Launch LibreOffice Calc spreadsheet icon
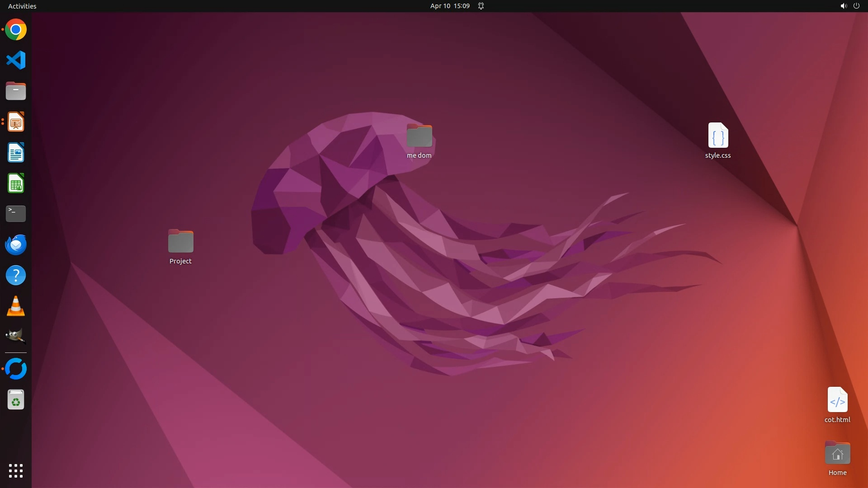 pyautogui.click(x=16, y=183)
